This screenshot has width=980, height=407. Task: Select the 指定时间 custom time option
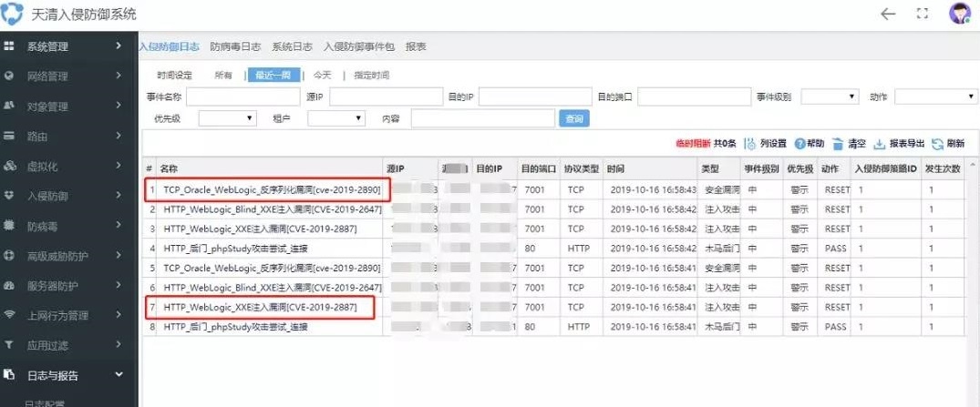pyautogui.click(x=371, y=76)
